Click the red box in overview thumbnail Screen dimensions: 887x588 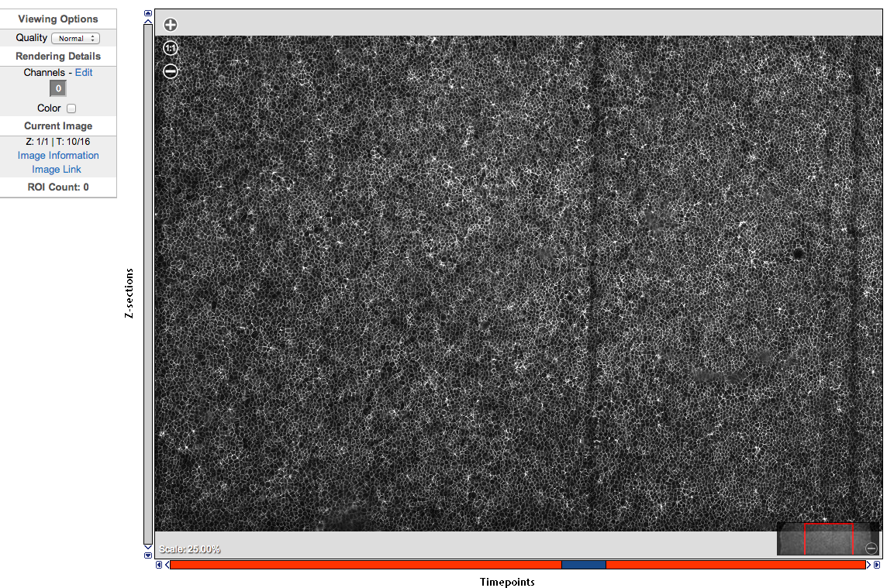tap(829, 539)
